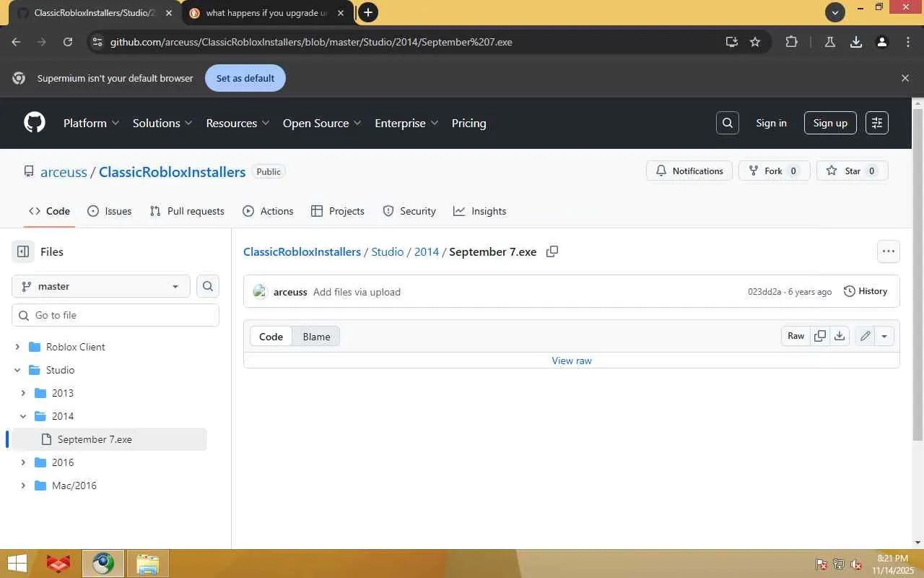Expand the Solutions navigation menu

pyautogui.click(x=162, y=123)
